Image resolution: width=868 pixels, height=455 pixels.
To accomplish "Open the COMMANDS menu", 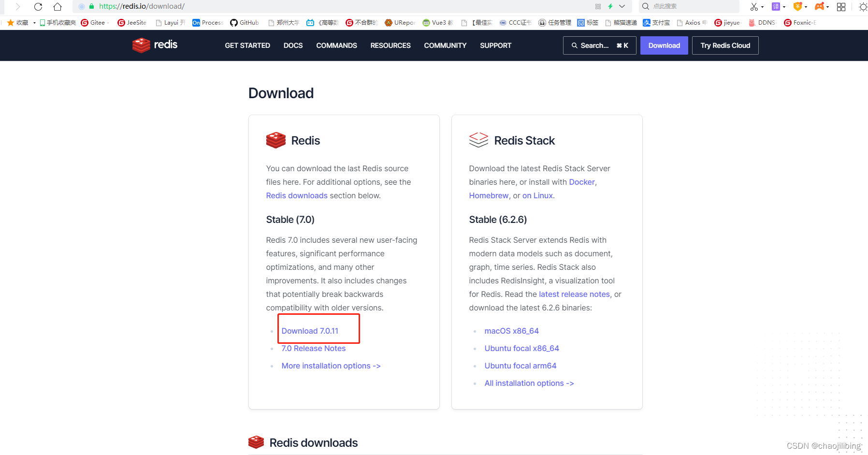I will [x=336, y=45].
